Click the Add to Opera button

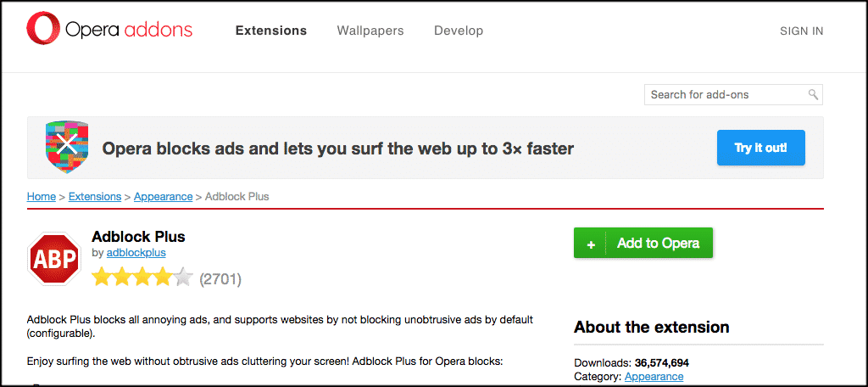click(x=643, y=243)
